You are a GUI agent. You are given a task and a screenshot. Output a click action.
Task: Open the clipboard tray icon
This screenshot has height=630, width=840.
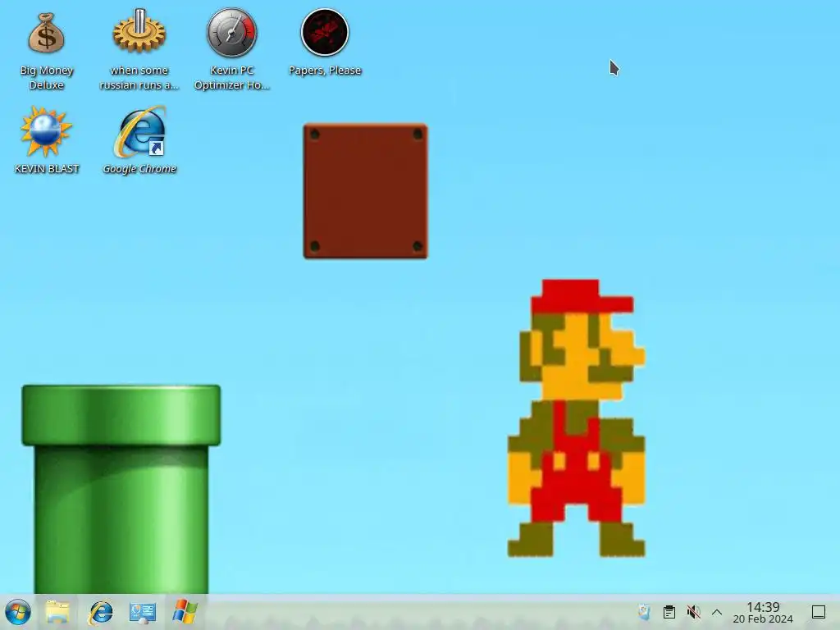[x=669, y=612]
